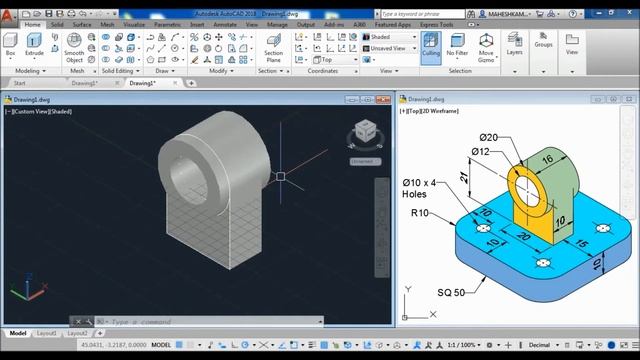Image resolution: width=640 pixels, height=360 pixels.
Task: Click the keyword search box
Action: 422,14
